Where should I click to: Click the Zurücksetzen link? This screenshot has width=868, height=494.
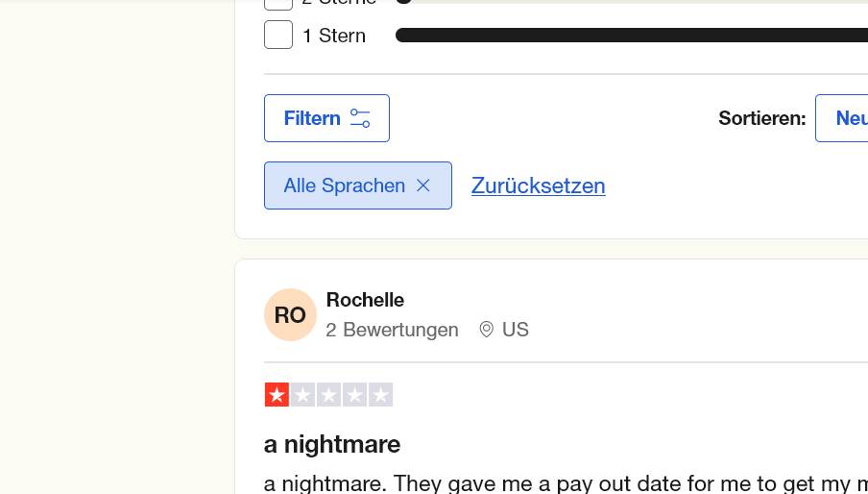[x=538, y=185]
